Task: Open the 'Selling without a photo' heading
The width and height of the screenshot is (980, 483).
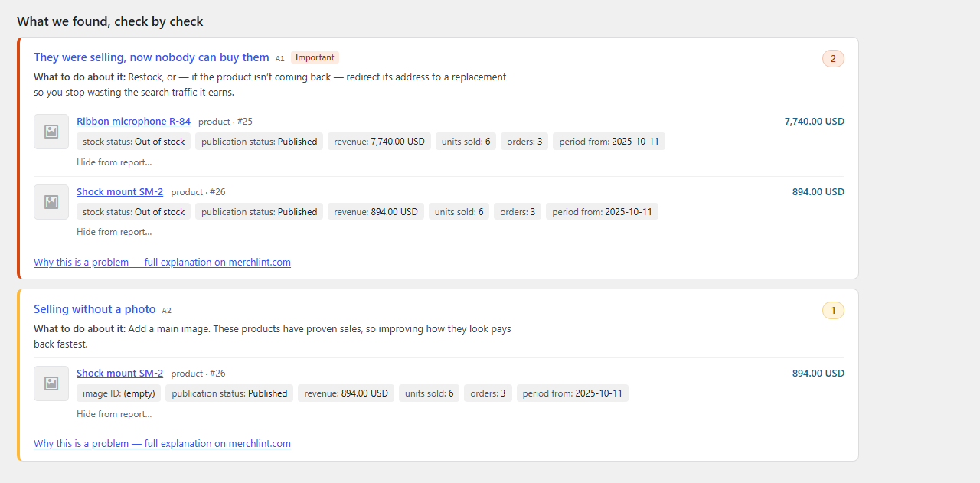Action: (x=95, y=309)
